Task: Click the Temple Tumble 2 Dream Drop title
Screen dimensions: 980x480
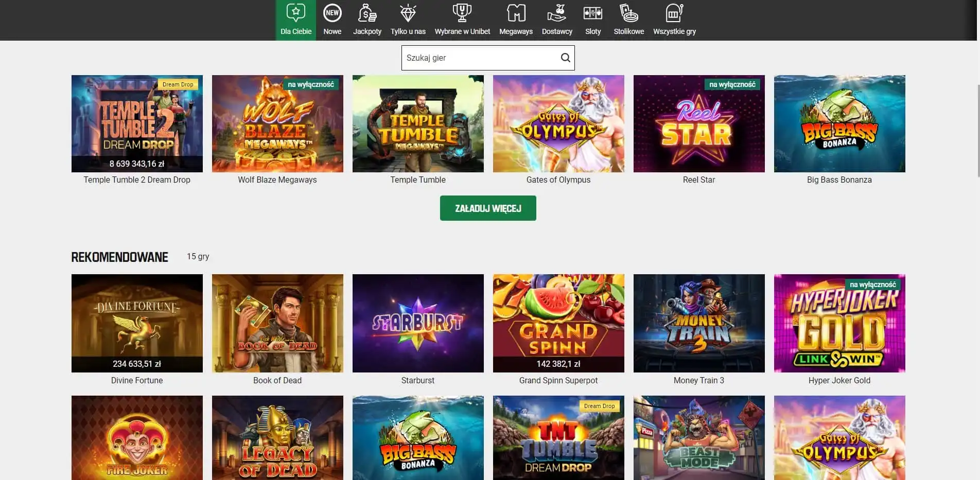Action: [137, 180]
